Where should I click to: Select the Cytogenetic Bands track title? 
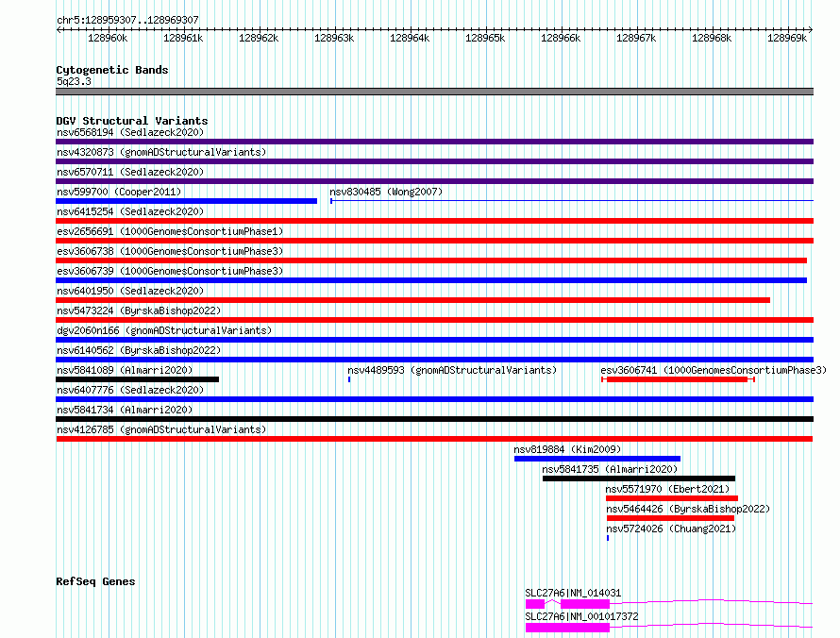[112, 70]
